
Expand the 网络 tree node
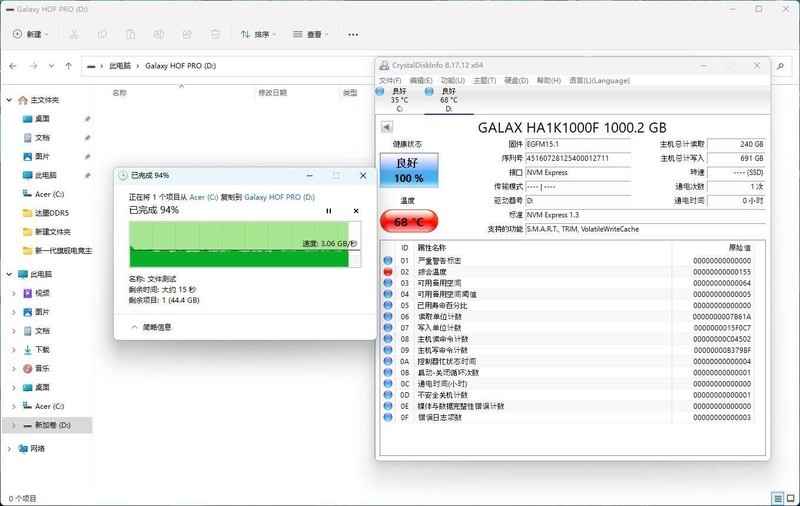[x=9, y=449]
